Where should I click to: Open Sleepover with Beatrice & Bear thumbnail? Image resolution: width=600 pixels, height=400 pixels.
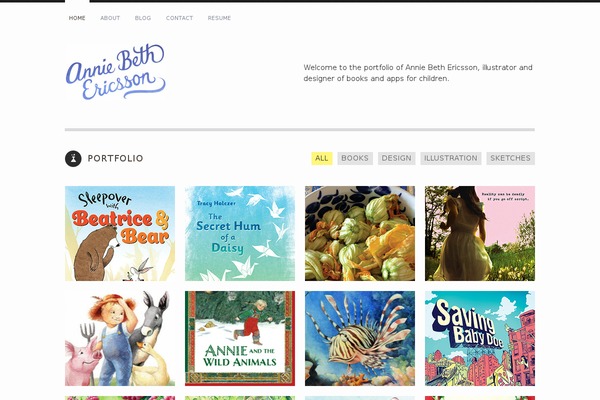[x=120, y=233]
